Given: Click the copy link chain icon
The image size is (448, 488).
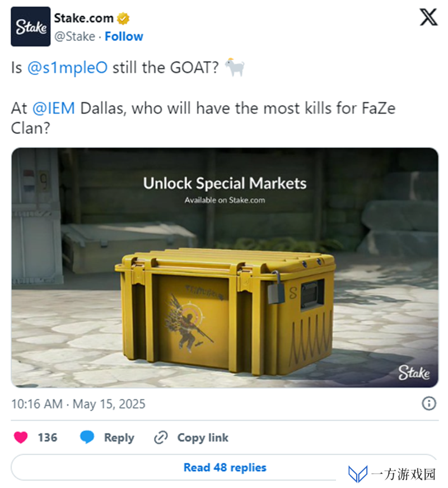Looking at the screenshot, I should [161, 438].
